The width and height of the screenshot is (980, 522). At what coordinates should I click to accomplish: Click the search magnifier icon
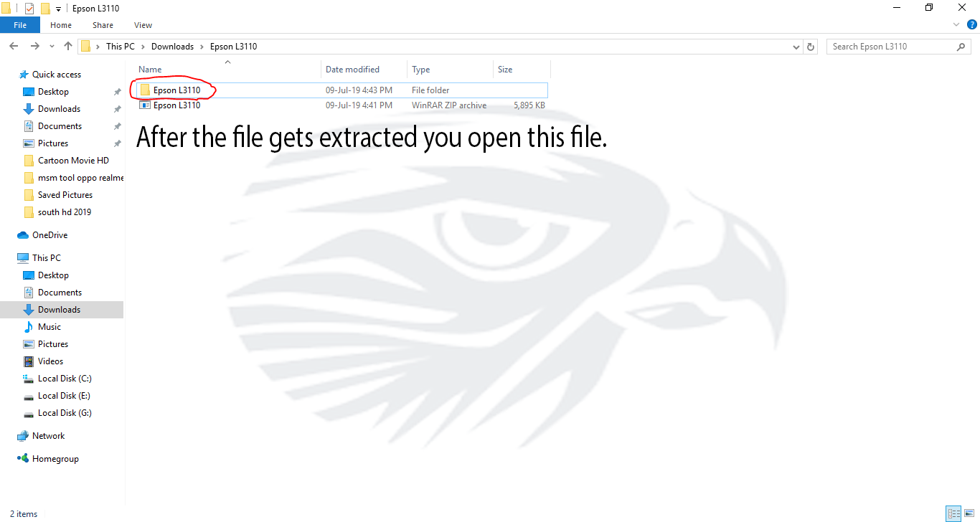point(961,47)
